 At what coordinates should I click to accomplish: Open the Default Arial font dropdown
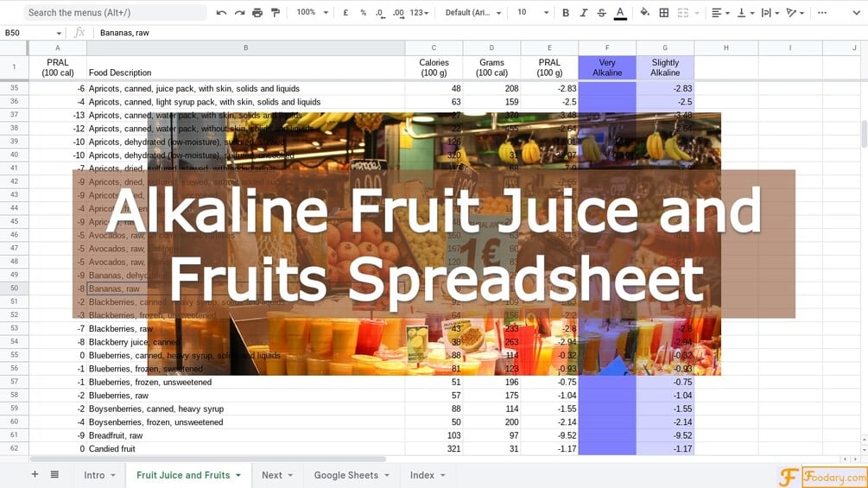473,12
